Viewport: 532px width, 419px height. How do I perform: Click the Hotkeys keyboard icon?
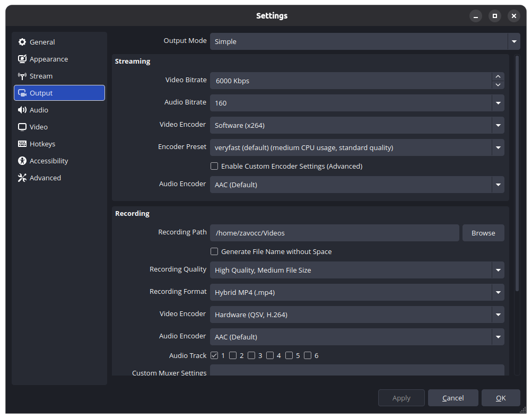[x=22, y=144]
